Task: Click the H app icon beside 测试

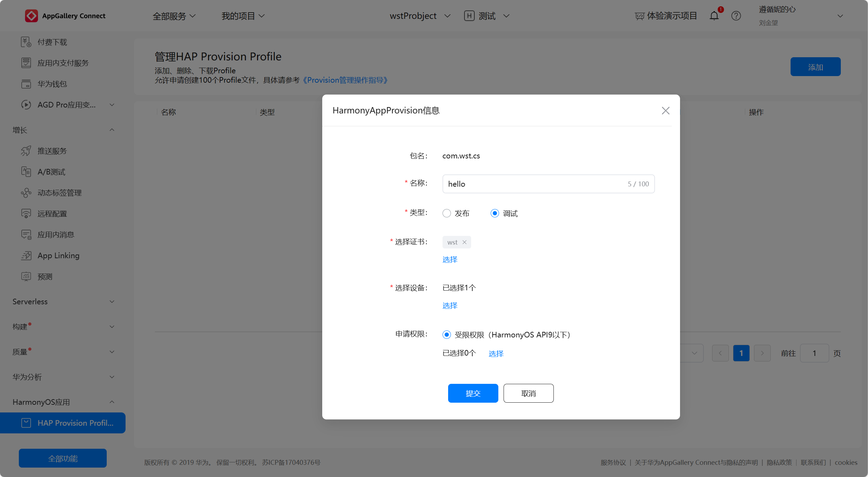Action: click(x=469, y=16)
